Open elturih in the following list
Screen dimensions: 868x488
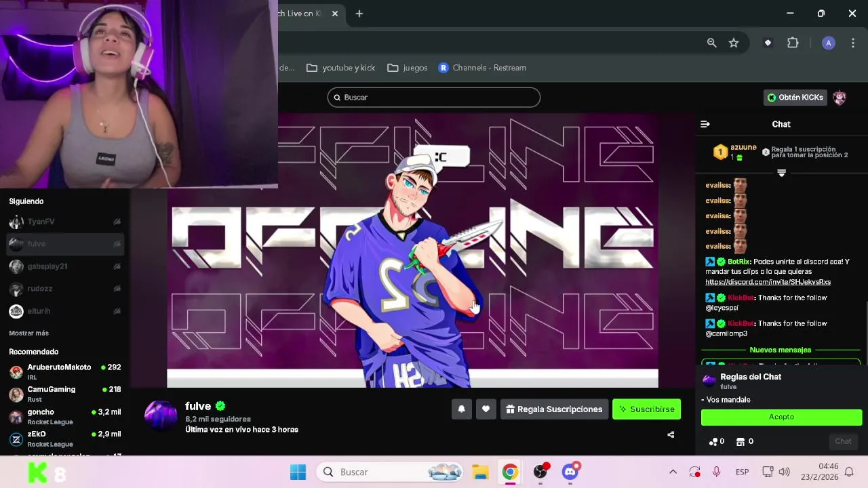click(65, 311)
